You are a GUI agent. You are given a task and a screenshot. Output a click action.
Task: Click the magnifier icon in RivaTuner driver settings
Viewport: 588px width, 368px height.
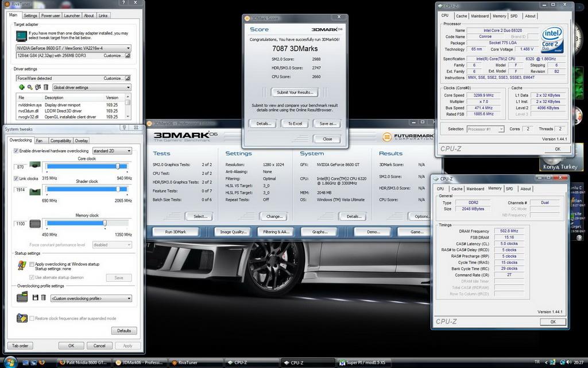tap(30, 87)
